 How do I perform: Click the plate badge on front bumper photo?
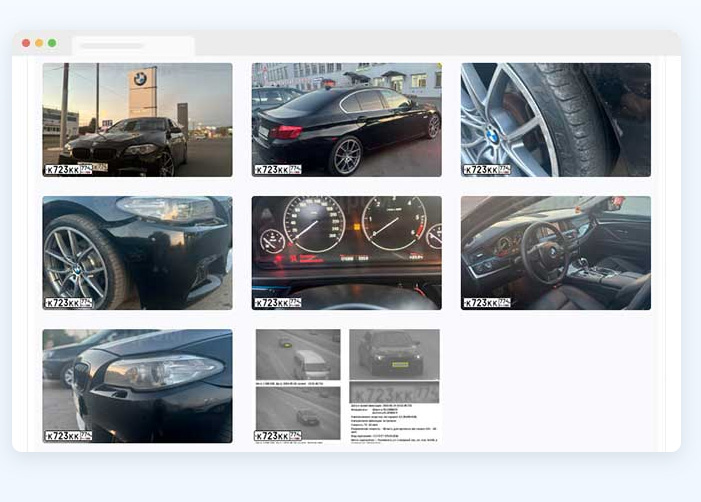[x=69, y=302]
